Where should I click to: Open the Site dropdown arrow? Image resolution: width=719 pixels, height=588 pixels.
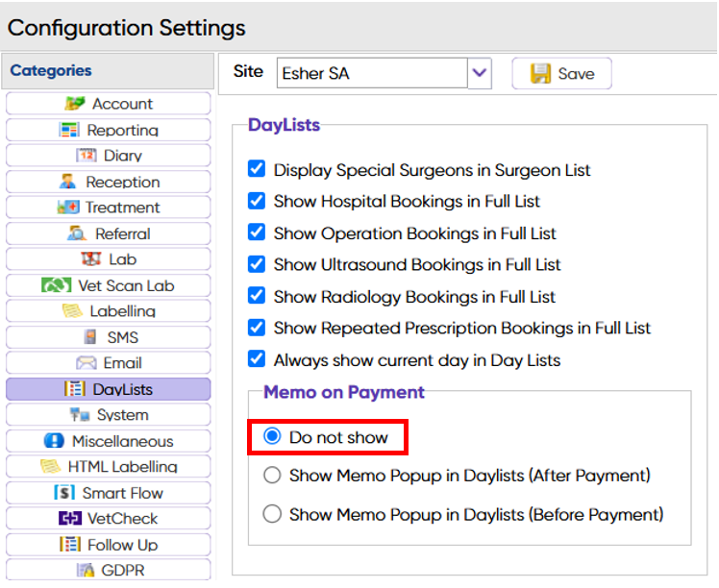[479, 73]
